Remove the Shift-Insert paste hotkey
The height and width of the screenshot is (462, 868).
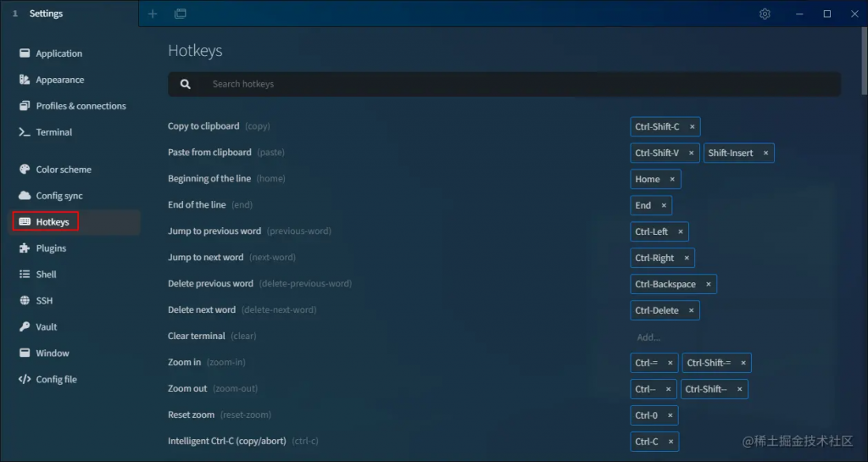(765, 153)
